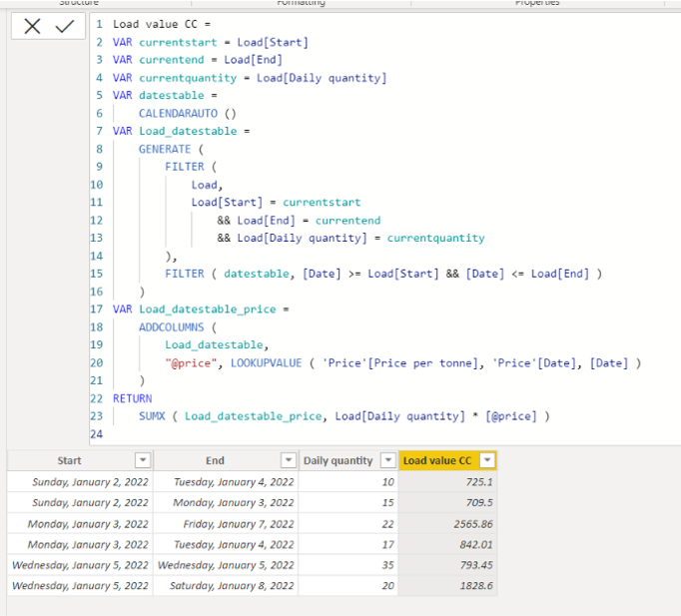Image resolution: width=681 pixels, height=616 pixels.
Task: Click the cell with value 2565.86
Action: (447, 524)
